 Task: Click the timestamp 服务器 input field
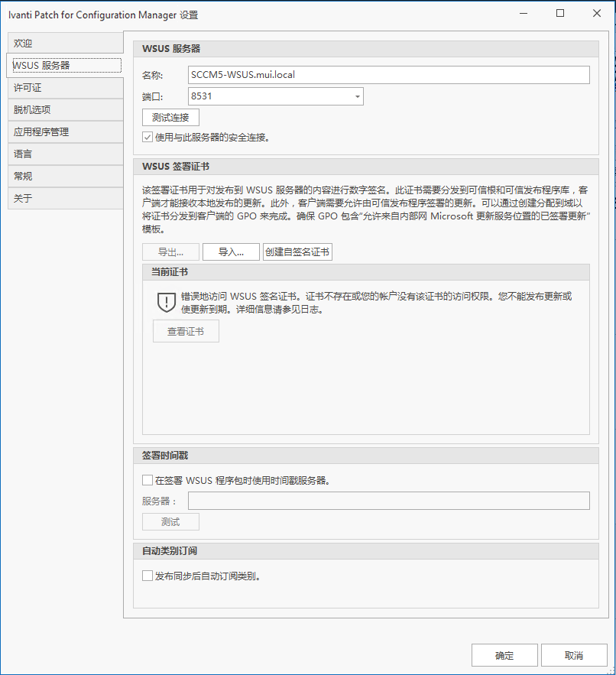[389, 501]
